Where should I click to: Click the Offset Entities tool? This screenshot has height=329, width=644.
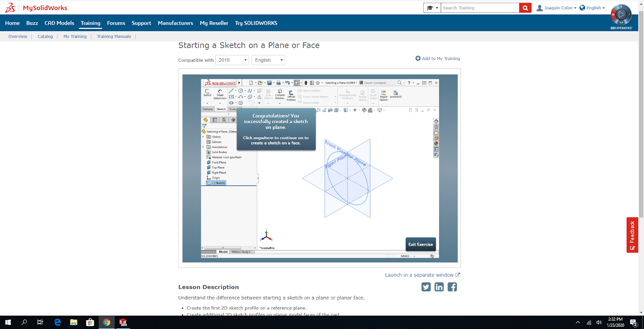[x=291, y=96]
